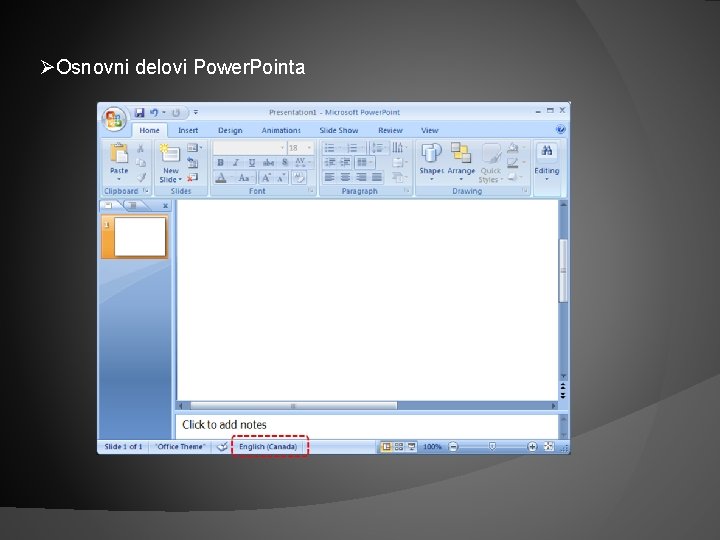720x540 pixels.
Task: Click the Quick Styles button
Action: pos(490,163)
